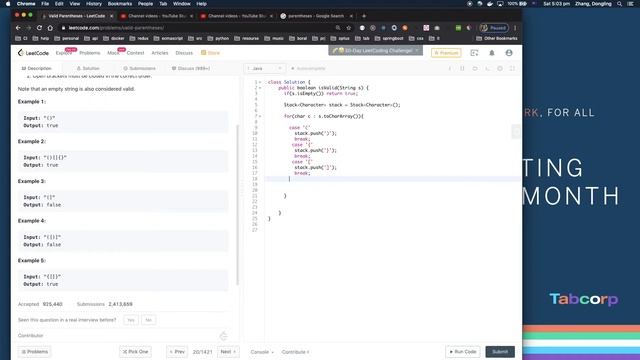Open the Chrome History menu
This screenshot has height=360, width=640.
[93, 4]
